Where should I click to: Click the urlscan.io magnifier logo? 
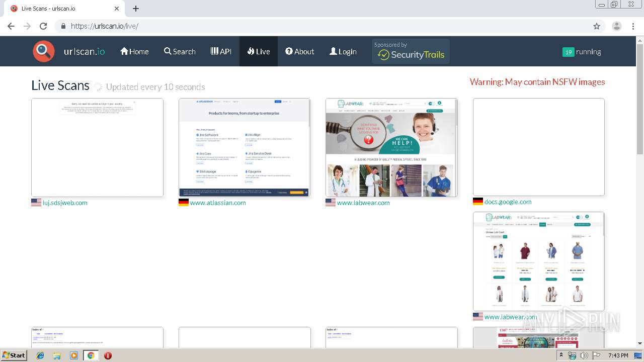click(44, 51)
